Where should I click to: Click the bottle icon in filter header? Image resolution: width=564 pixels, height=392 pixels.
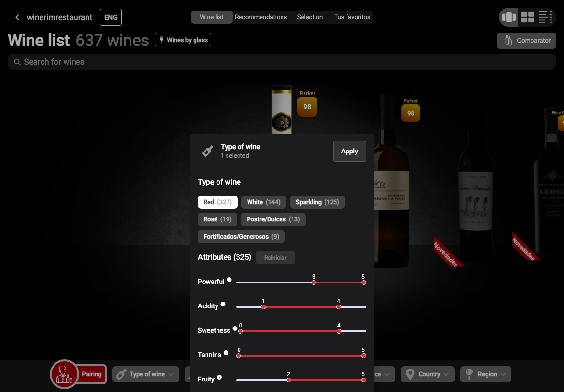[x=207, y=152]
